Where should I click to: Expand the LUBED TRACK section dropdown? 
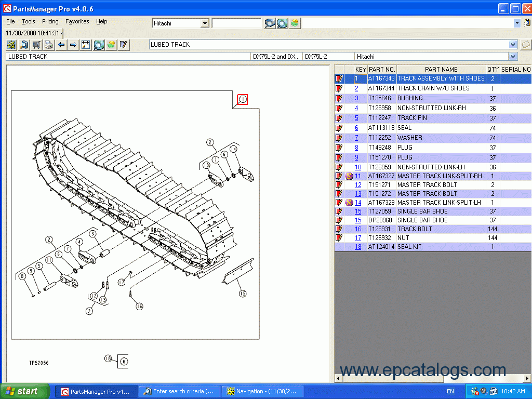click(x=513, y=45)
